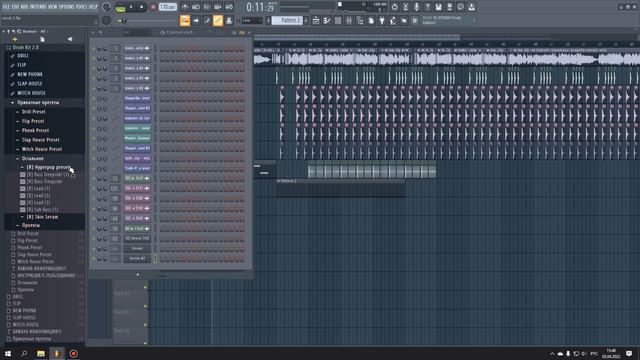
Task: Click the step edit arrow icon
Action: [x=196, y=20]
